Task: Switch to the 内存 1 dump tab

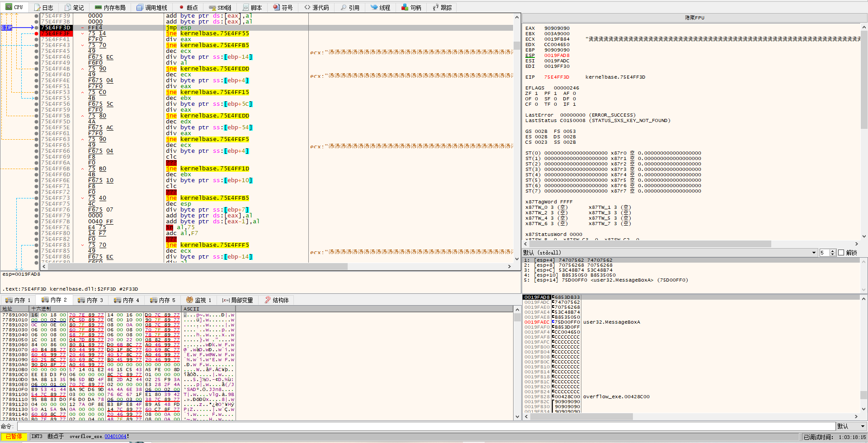Action: (18, 300)
